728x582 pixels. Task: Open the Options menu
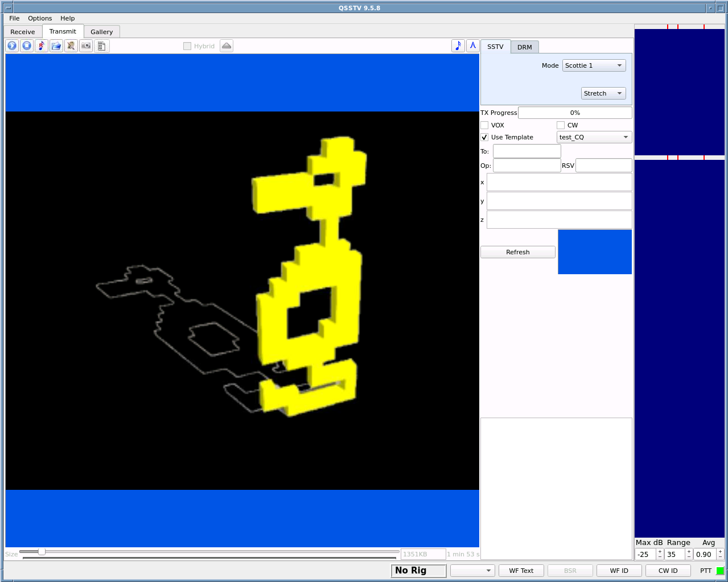coord(39,18)
